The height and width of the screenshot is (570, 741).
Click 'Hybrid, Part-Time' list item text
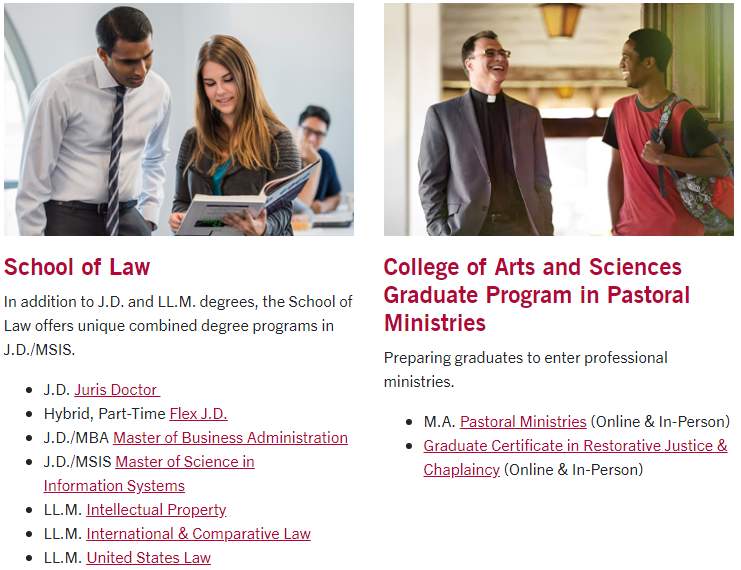coord(104,414)
